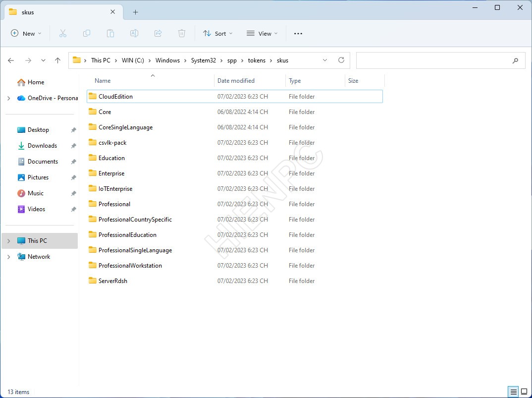Switch to large thumbnails view icon

click(x=524, y=392)
